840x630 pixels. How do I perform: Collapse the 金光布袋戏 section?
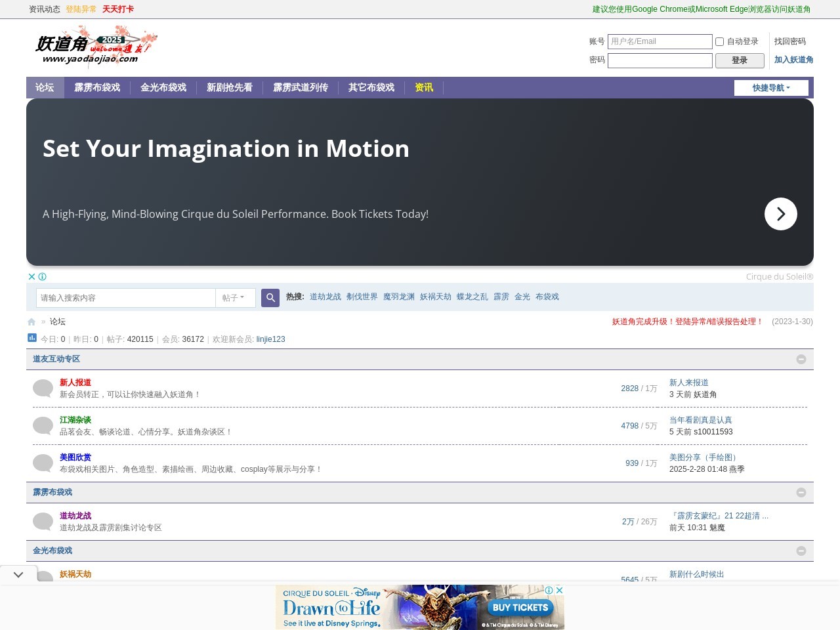(x=801, y=551)
